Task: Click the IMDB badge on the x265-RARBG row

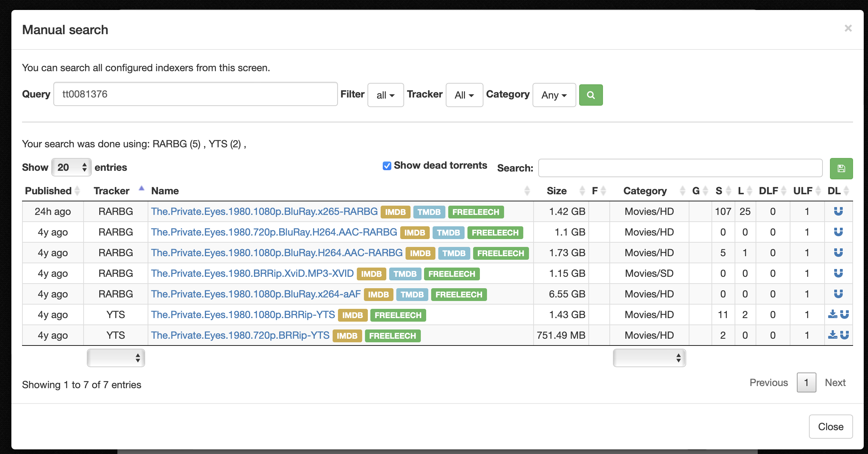Action: tap(396, 212)
